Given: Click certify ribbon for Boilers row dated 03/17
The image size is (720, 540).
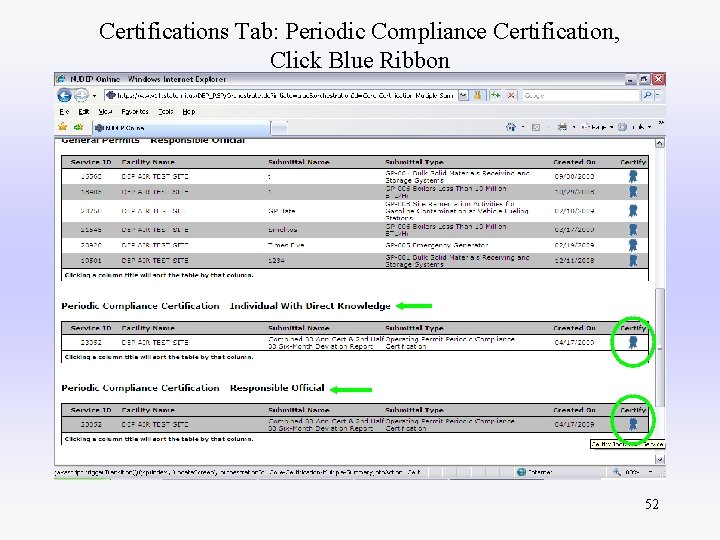Looking at the screenshot, I should (x=633, y=230).
